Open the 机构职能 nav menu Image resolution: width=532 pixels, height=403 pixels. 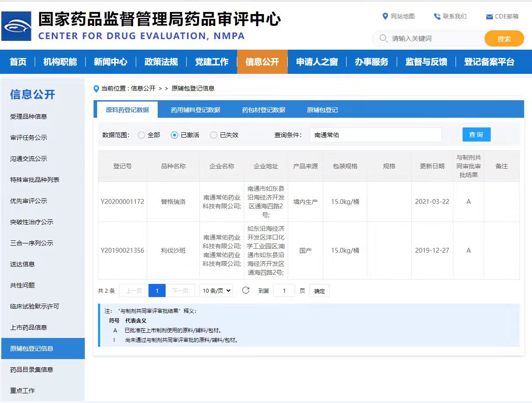click(x=60, y=62)
